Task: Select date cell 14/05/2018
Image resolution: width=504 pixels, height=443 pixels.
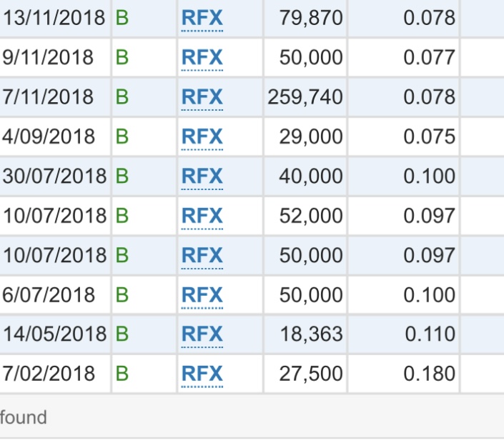Action: [x=54, y=334]
